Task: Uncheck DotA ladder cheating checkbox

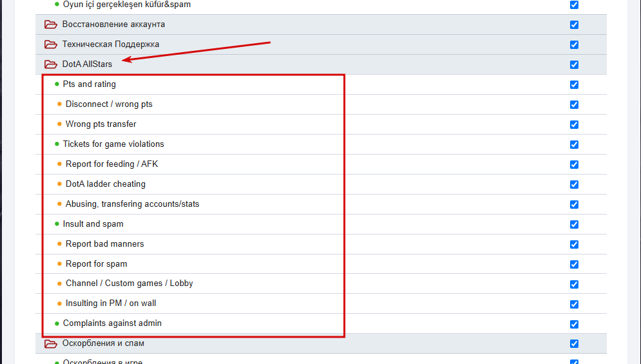Action: (574, 185)
